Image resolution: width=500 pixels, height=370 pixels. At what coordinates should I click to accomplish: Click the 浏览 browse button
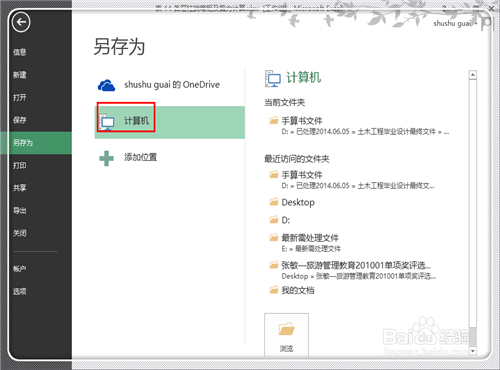(286, 335)
